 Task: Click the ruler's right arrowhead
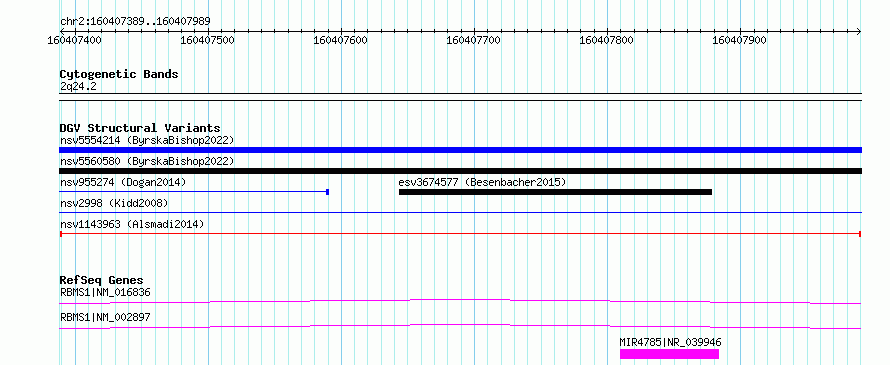coord(858,32)
